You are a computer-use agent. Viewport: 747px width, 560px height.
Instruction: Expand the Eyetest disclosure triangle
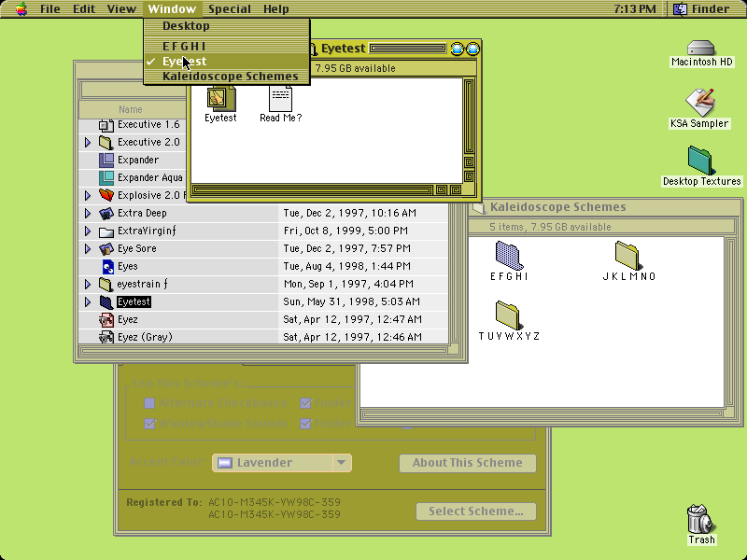pos(88,301)
